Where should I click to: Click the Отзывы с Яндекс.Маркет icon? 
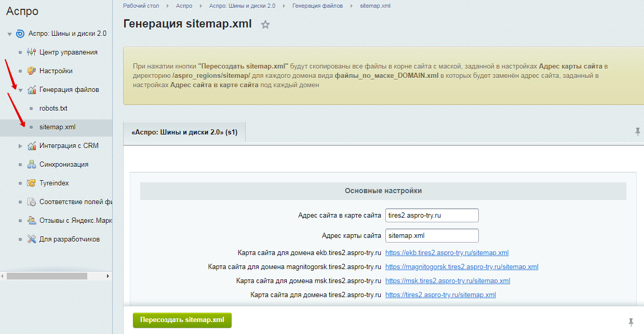pyautogui.click(x=31, y=221)
